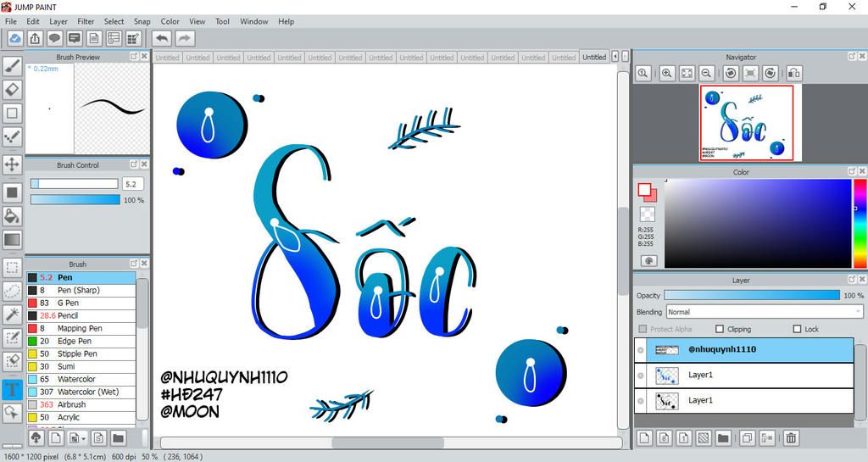Toggle visibility of middle Layer1
Image resolution: width=868 pixels, height=462 pixels.
pyautogui.click(x=641, y=376)
